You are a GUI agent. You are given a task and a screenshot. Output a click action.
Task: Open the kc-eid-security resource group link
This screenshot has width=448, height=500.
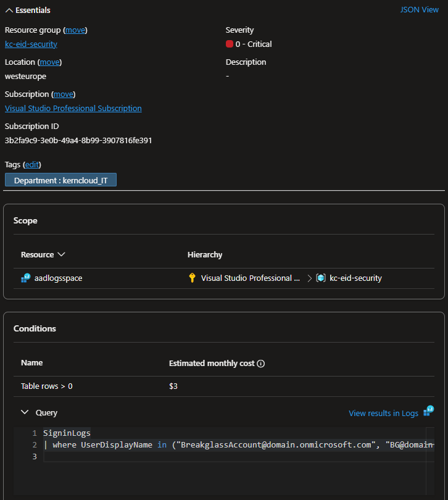31,44
